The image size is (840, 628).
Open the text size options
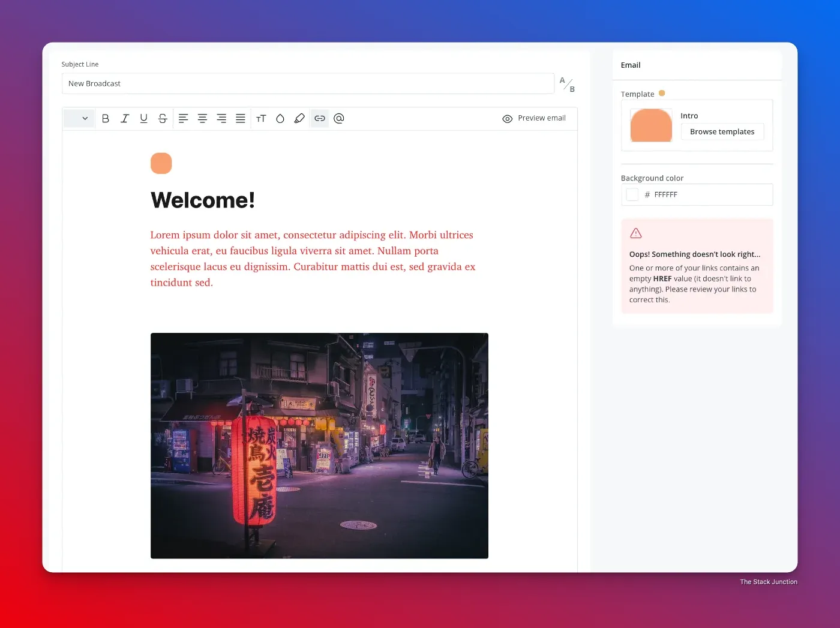(261, 118)
